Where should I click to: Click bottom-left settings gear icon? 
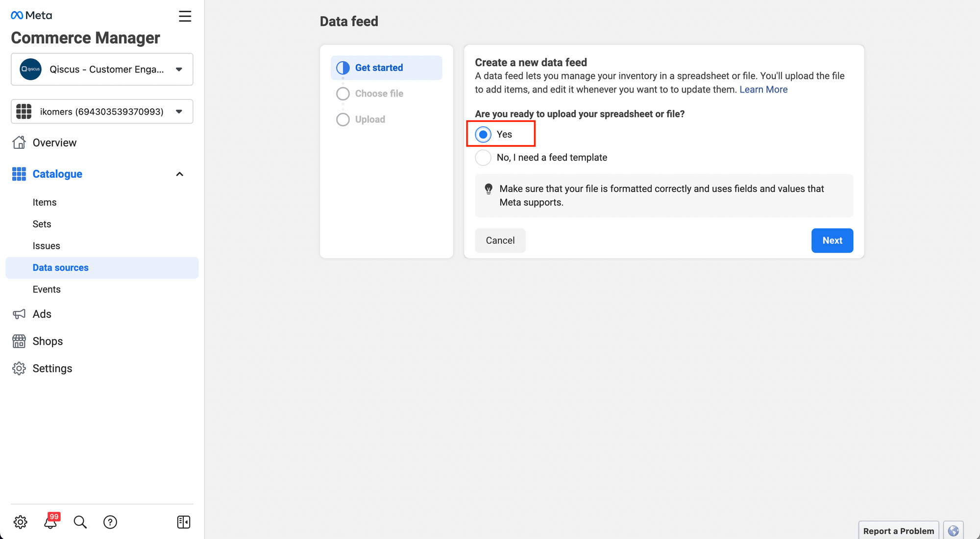21,522
